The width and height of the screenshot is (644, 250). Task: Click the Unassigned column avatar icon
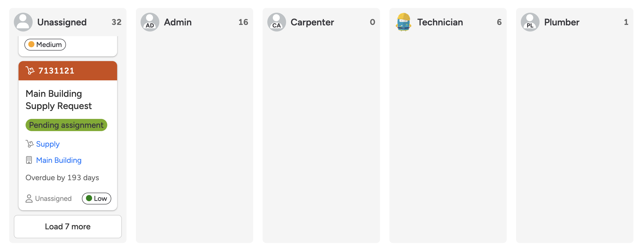[x=23, y=22]
